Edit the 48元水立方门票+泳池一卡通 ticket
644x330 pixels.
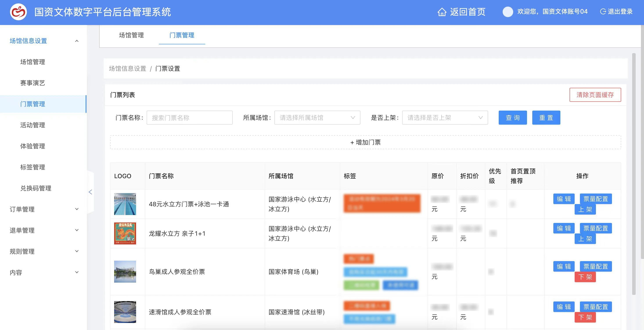point(564,199)
